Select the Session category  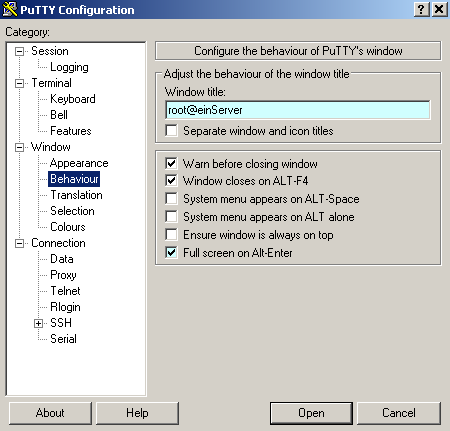pyautogui.click(x=50, y=51)
